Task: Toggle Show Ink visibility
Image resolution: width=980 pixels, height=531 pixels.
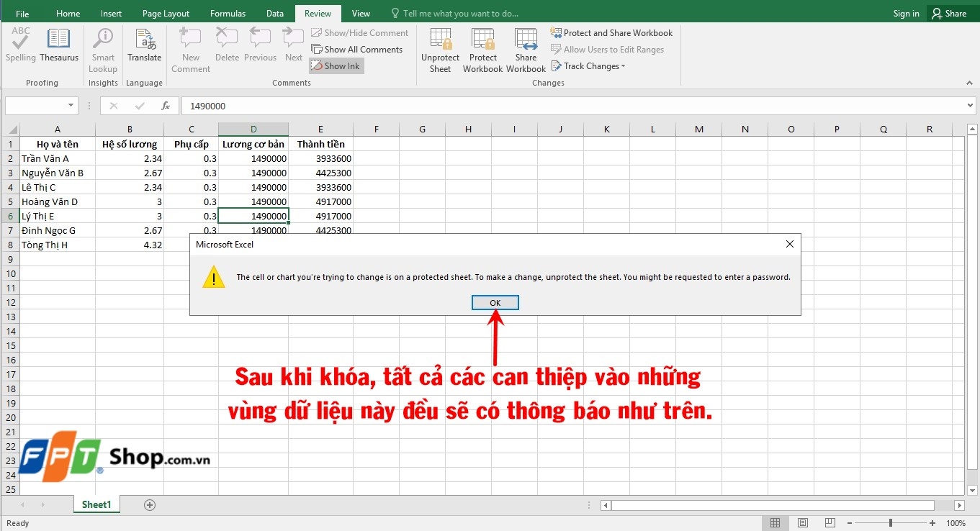Action: [336, 65]
